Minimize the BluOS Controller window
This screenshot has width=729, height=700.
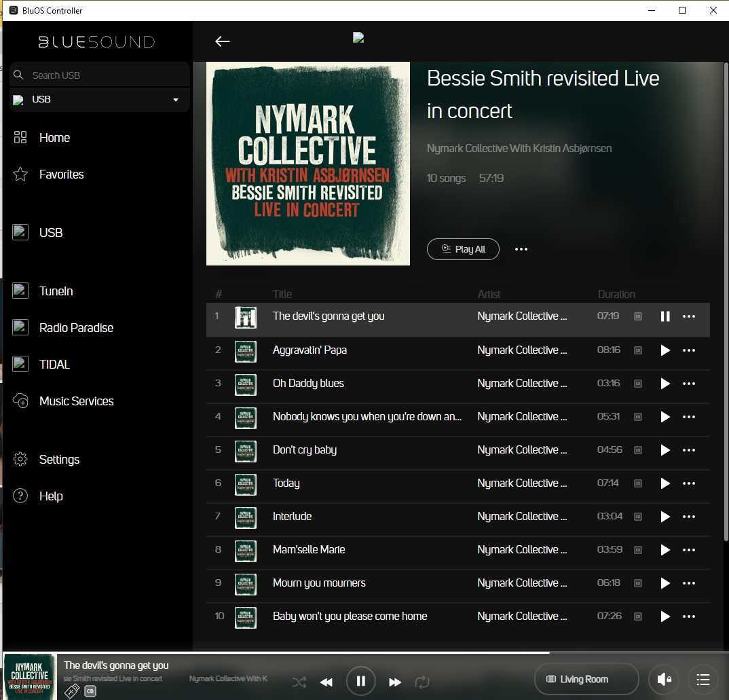(x=652, y=10)
